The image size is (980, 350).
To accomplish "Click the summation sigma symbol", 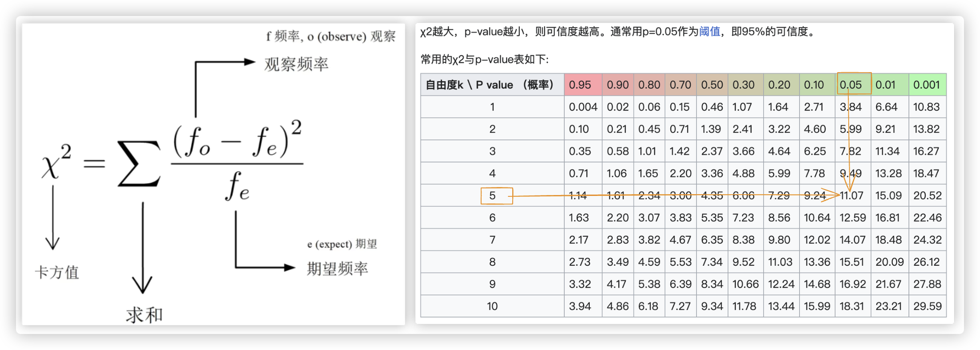I will click(139, 164).
